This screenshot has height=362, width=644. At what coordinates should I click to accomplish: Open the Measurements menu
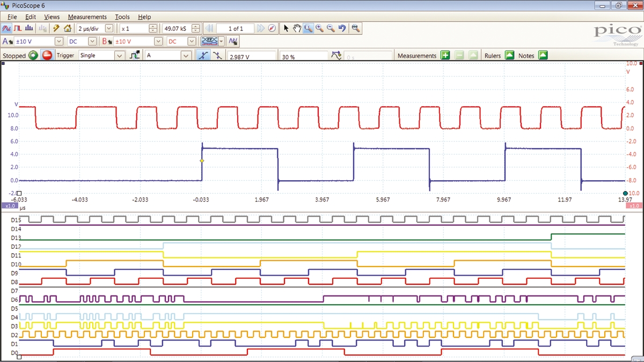click(x=87, y=17)
